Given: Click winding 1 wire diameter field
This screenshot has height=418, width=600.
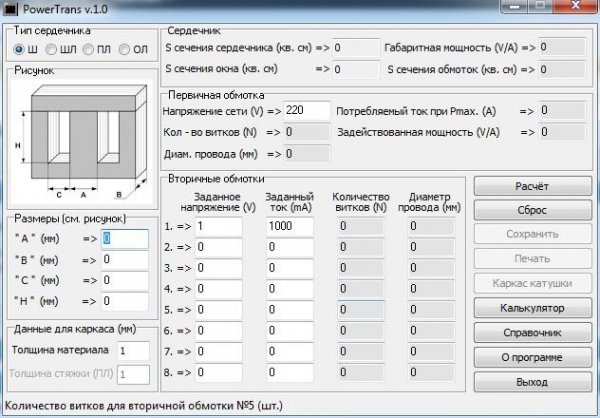Looking at the screenshot, I should coord(432,227).
